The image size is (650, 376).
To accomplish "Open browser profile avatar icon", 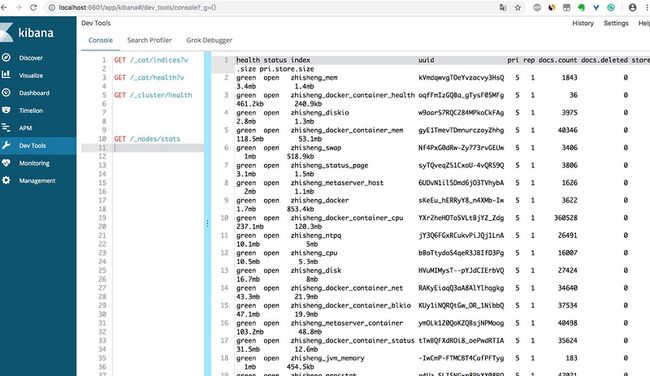I will coord(633,7).
